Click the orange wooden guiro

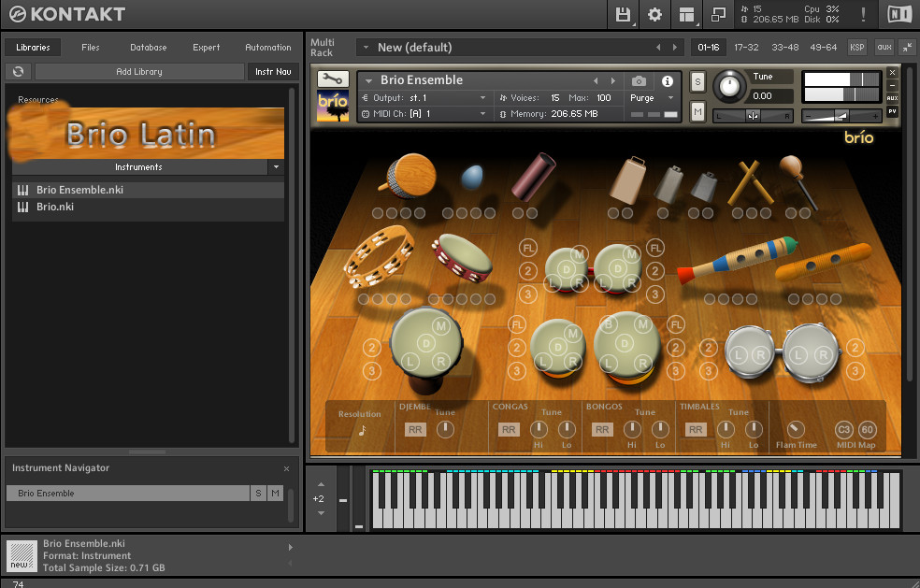(x=823, y=262)
